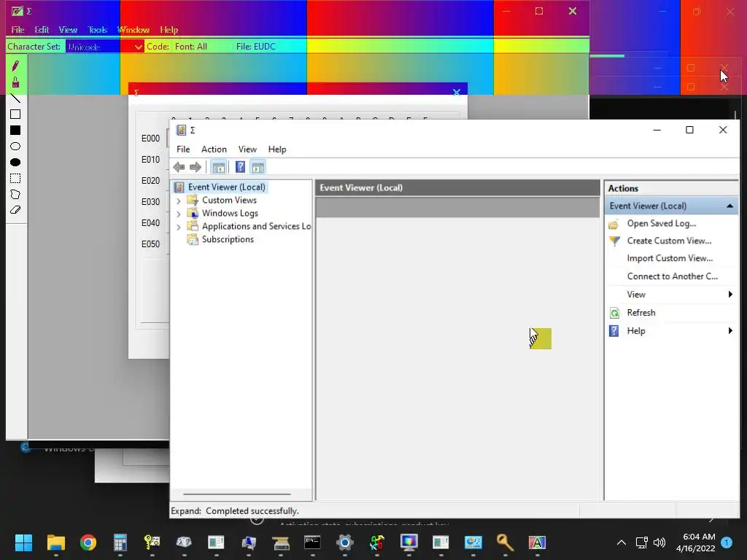
Task: Toggle the Show/Hide Action Pane toolbar button
Action: (258, 167)
